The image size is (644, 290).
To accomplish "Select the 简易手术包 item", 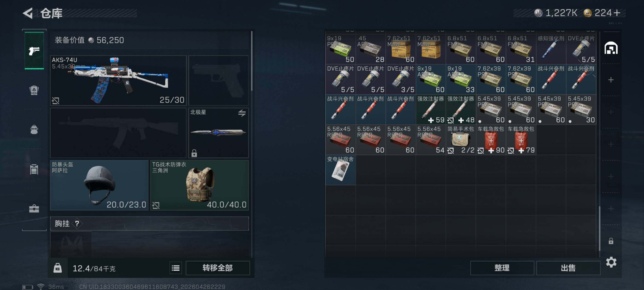I will [460, 140].
